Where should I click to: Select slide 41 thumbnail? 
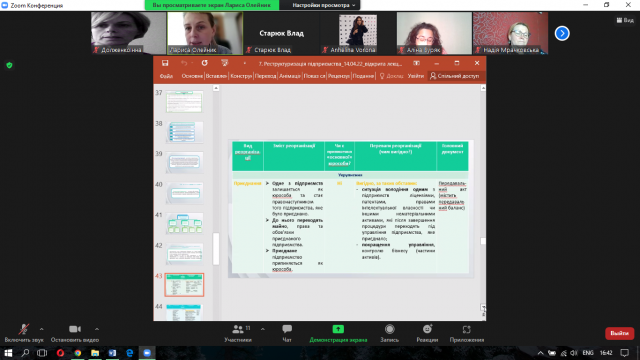(184, 224)
